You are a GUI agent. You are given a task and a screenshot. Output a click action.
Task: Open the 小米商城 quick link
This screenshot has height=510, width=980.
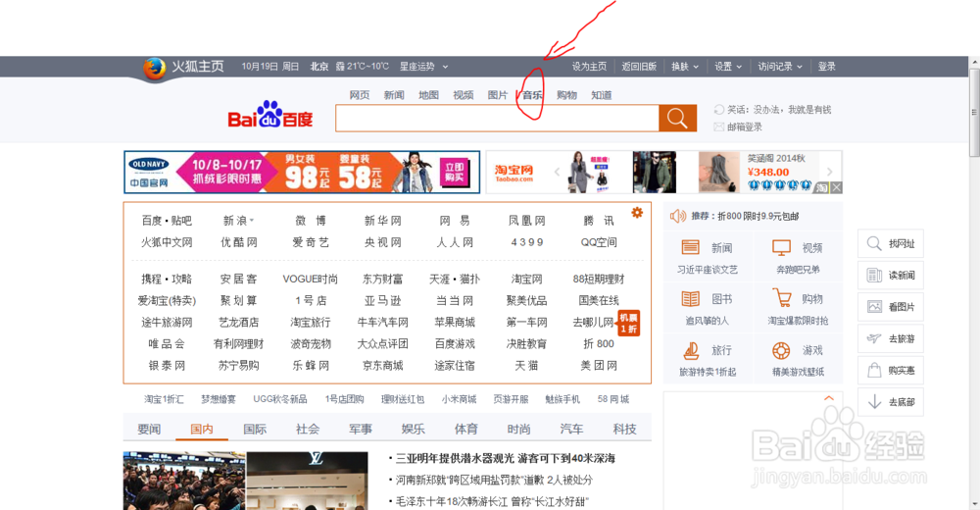click(x=459, y=398)
